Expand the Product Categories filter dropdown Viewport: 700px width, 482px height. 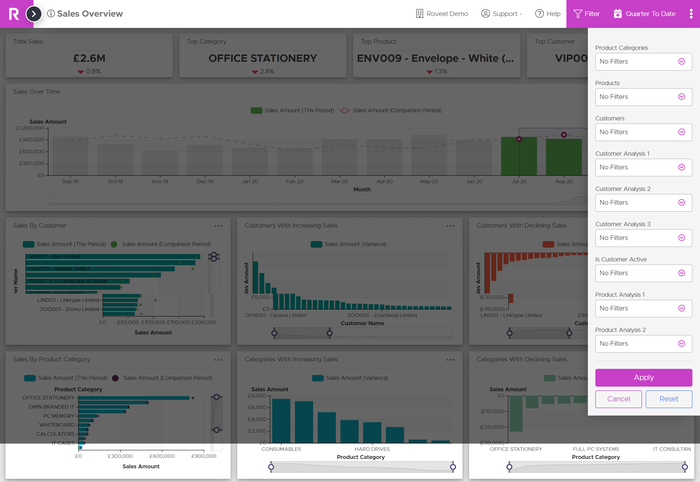tap(643, 62)
